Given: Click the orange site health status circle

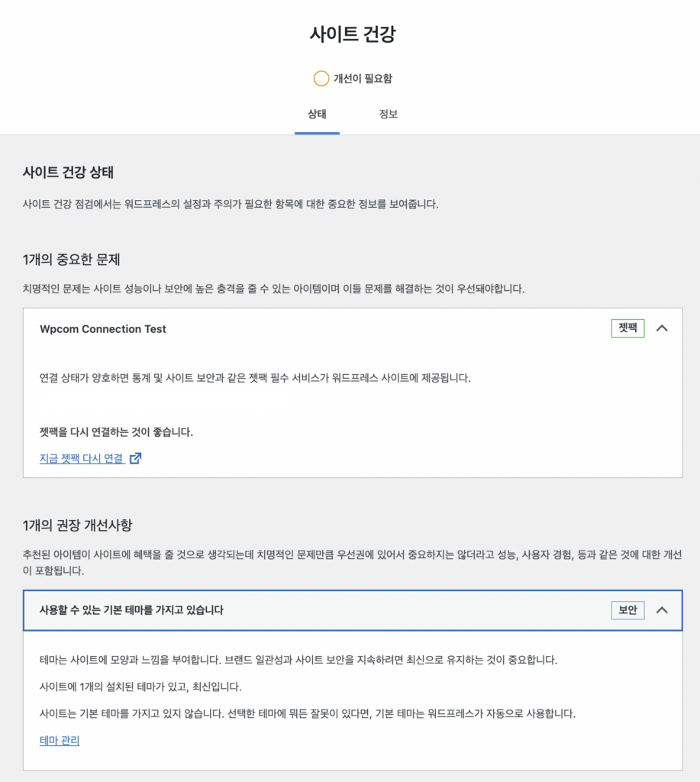Looking at the screenshot, I should point(321,79).
